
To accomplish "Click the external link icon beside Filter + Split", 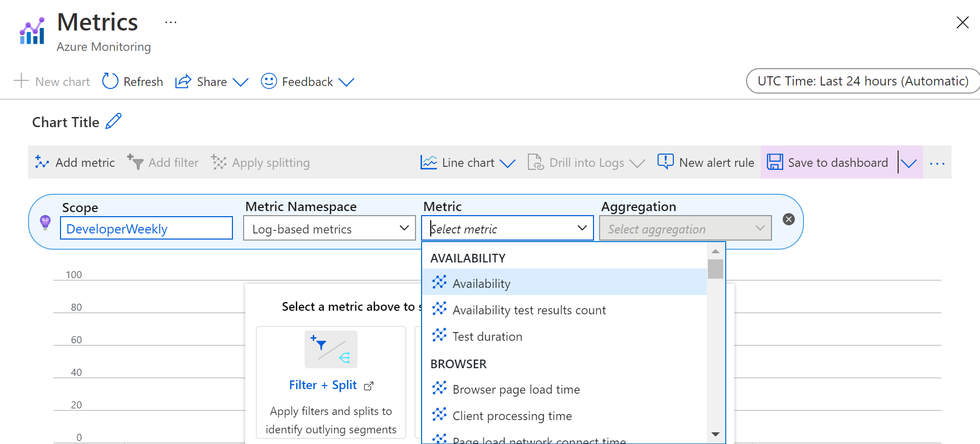I will (x=369, y=386).
